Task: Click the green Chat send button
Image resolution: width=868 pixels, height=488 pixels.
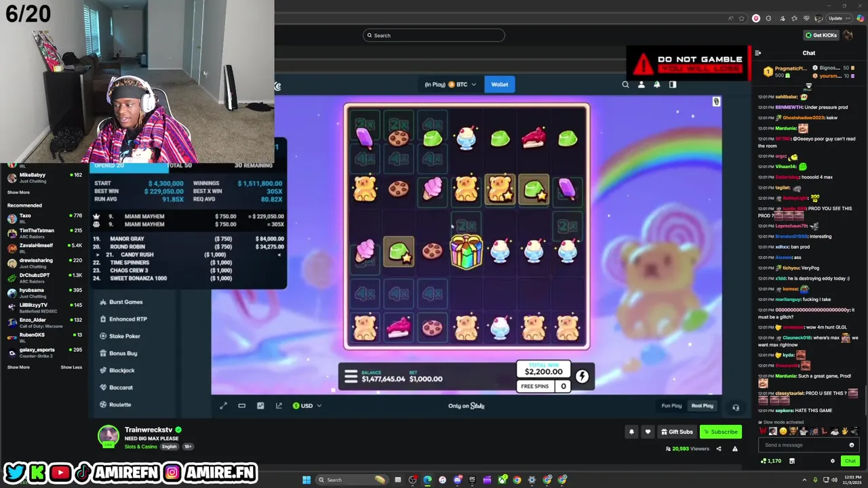Action: [x=850, y=461]
